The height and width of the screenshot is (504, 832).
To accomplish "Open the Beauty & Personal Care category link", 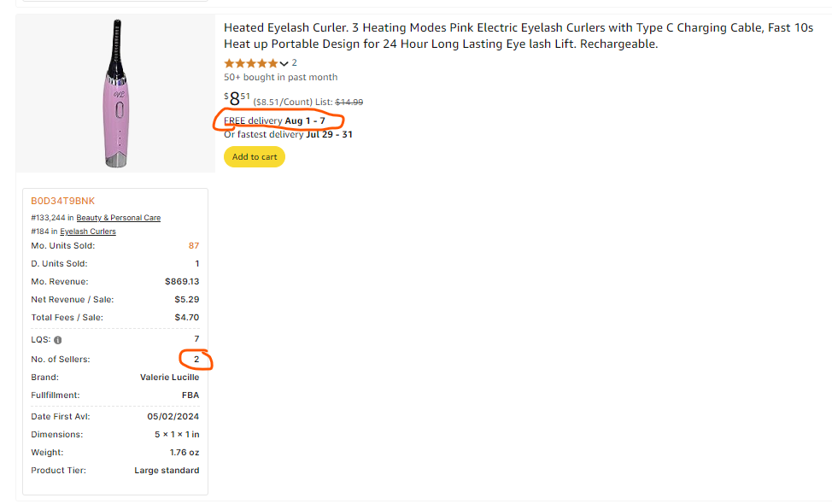I will pos(119,218).
